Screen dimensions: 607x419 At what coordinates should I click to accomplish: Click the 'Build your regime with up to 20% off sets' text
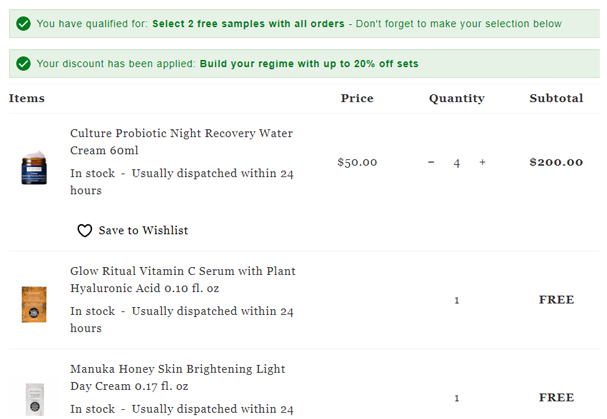tap(309, 64)
